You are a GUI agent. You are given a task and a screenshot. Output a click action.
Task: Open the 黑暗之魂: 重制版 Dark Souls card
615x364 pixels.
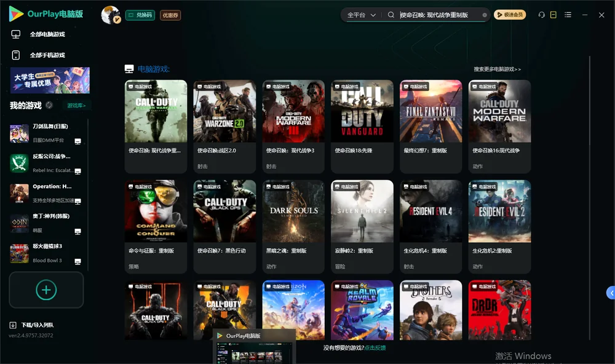293,226
